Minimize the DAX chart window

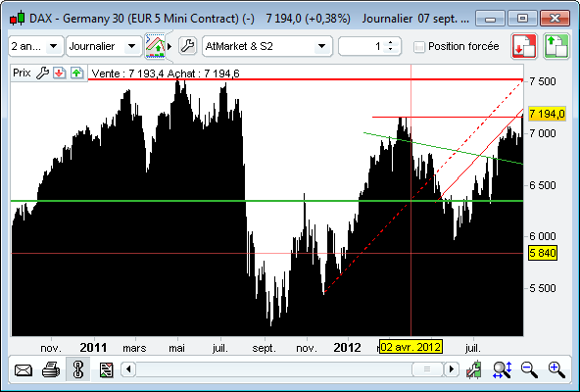490,19
